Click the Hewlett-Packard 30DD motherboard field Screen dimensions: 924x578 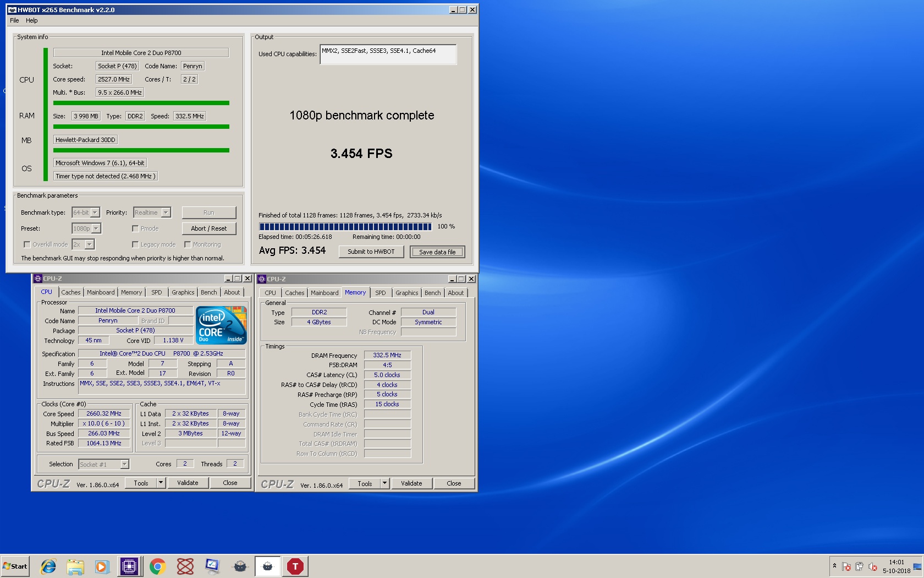(85, 140)
